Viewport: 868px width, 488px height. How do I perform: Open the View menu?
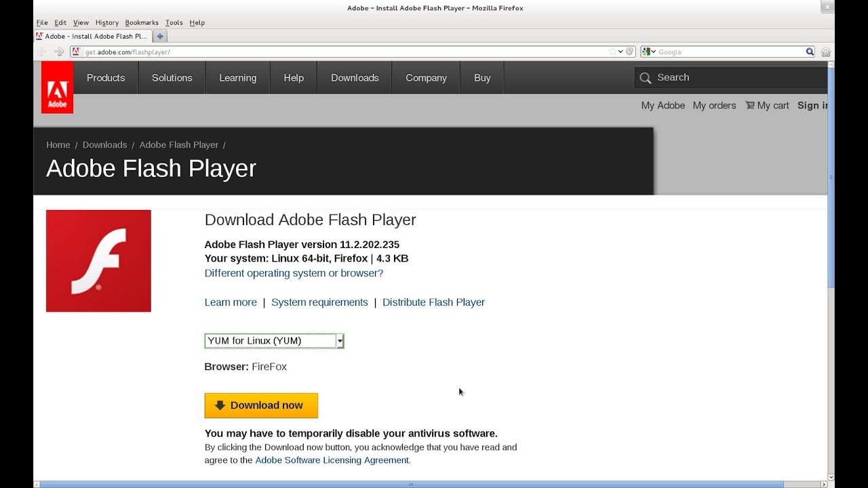click(81, 22)
